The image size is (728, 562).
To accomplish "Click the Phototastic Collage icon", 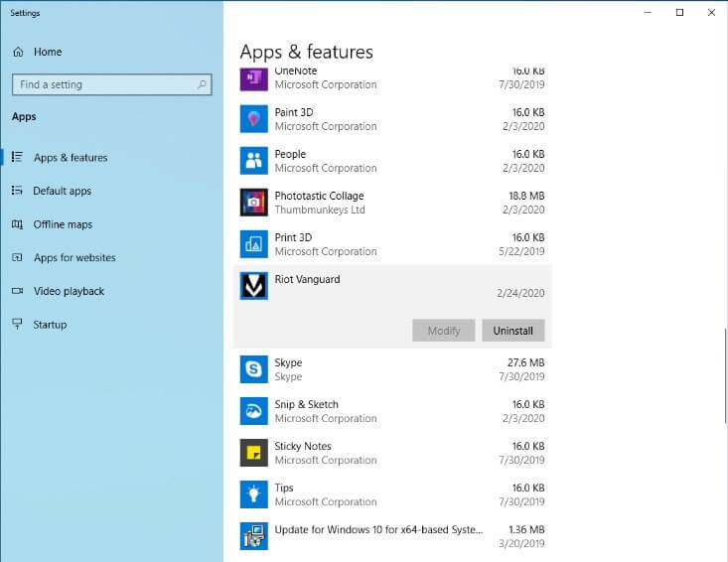I will (x=254, y=203).
